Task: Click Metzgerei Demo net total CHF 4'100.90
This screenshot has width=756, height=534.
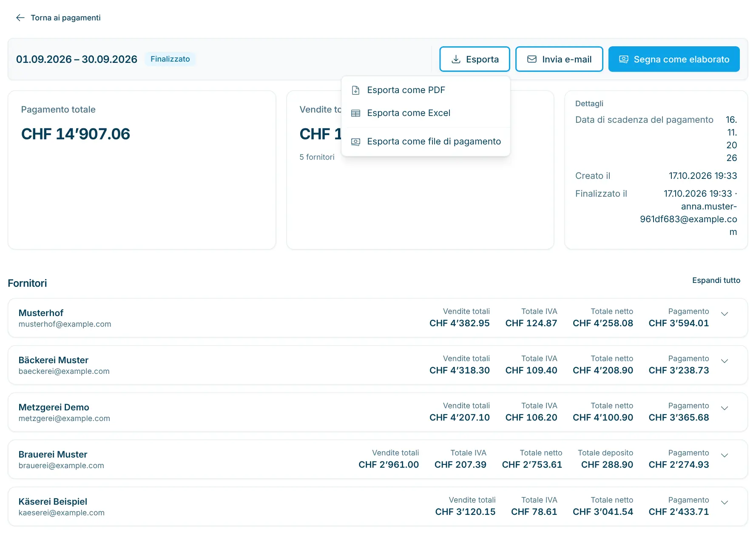Action: click(603, 418)
